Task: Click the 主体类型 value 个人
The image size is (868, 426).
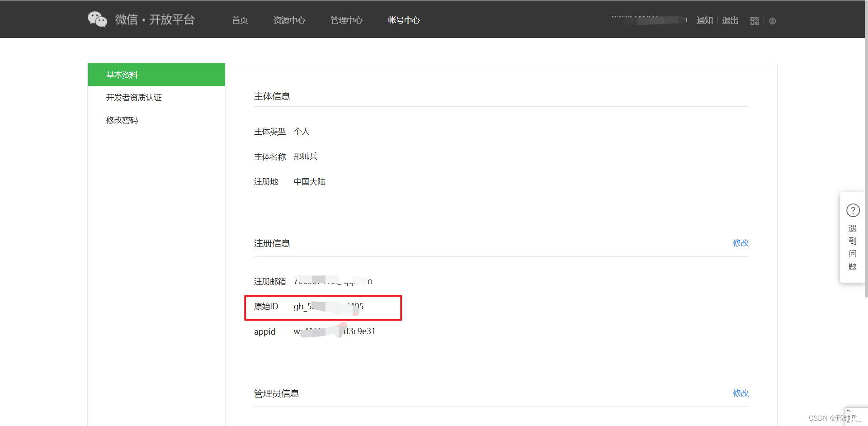Action: (302, 132)
